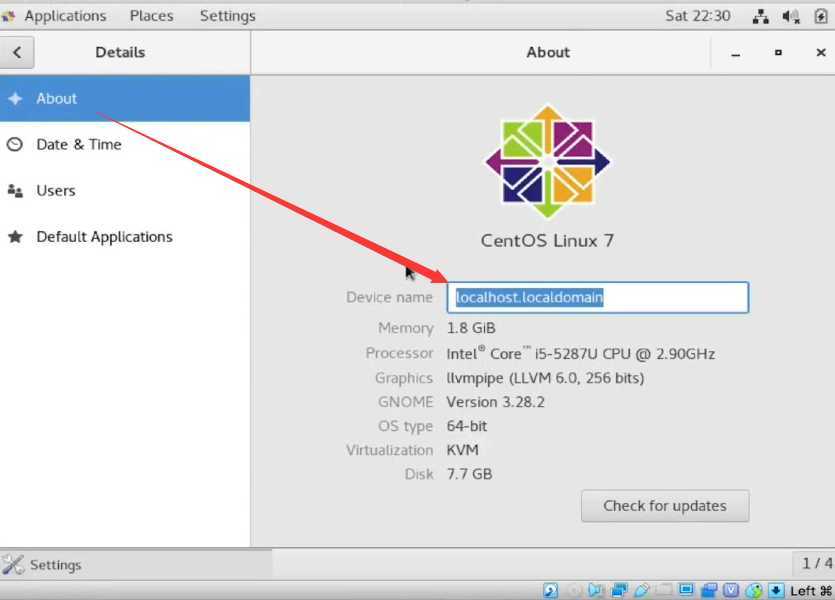Click the Applications menu foot logo icon
This screenshot has height=600, width=835.
[x=8, y=17]
